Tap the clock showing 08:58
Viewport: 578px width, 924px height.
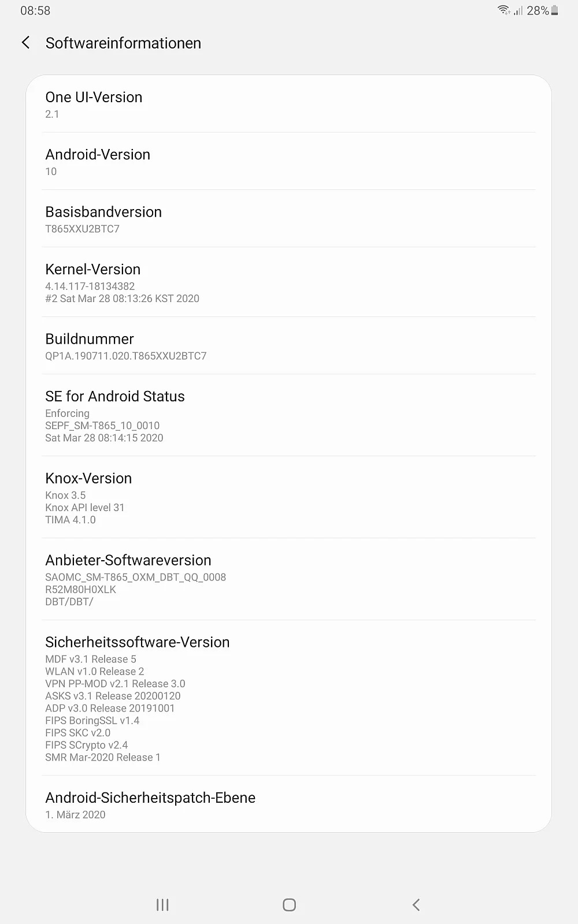pos(35,10)
